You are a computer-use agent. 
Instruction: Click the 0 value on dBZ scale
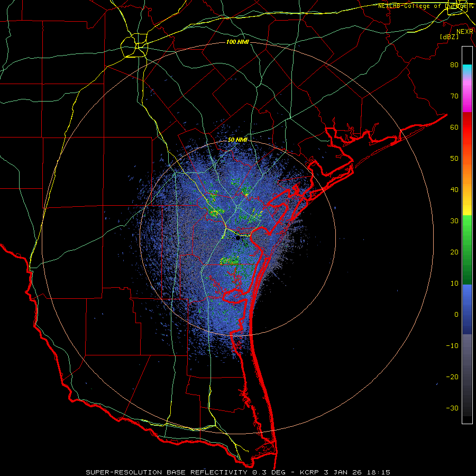(x=456, y=315)
